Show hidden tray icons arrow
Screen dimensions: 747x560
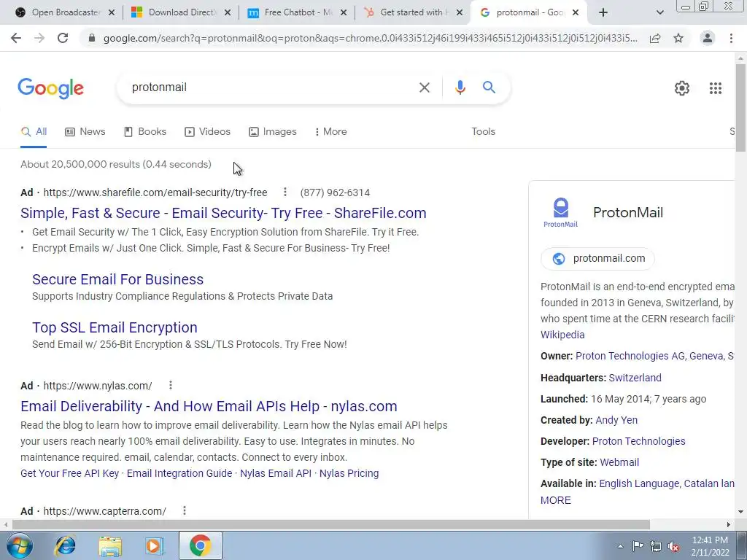tap(620, 547)
